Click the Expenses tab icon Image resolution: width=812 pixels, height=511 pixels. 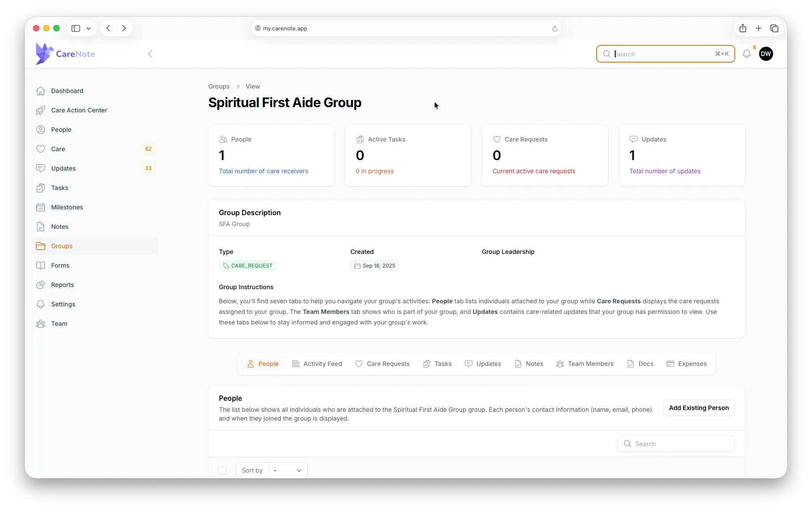point(669,364)
